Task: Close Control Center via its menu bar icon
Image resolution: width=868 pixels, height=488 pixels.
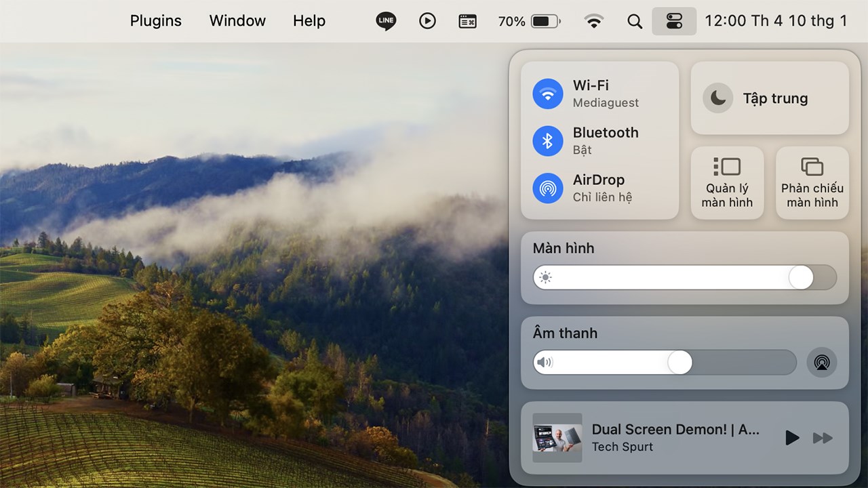Action: click(674, 21)
